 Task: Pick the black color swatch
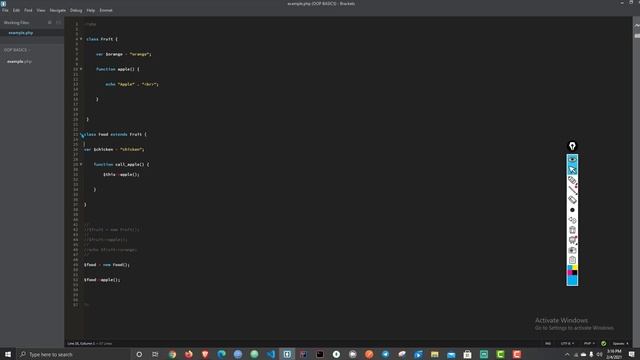[x=575, y=273]
